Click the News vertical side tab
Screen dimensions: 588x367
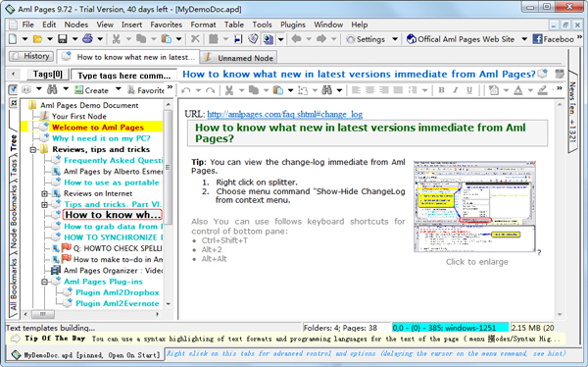point(572,112)
